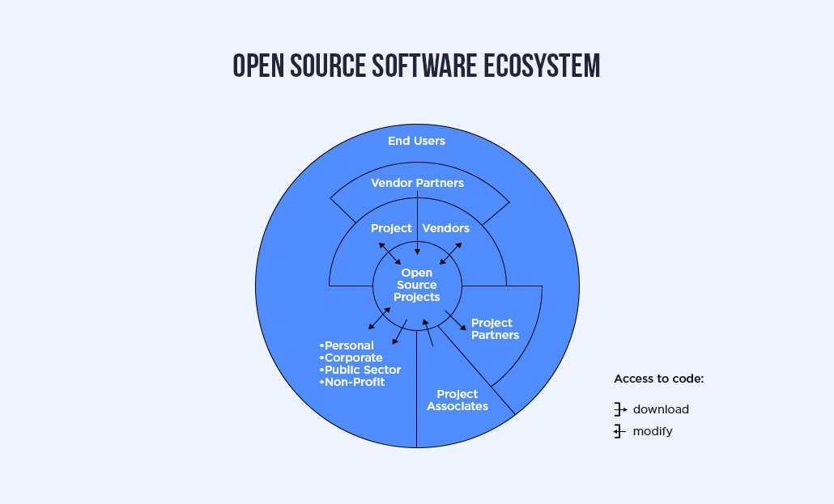The width and height of the screenshot is (834, 504).
Task: Click the arrow rising from Project Associates
Action: pos(429,333)
